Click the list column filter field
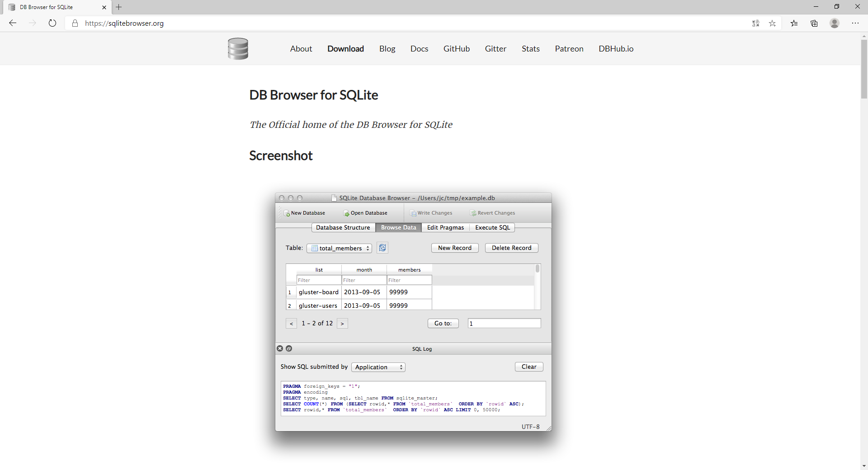Viewport: 868px width, 470px height. point(319,280)
